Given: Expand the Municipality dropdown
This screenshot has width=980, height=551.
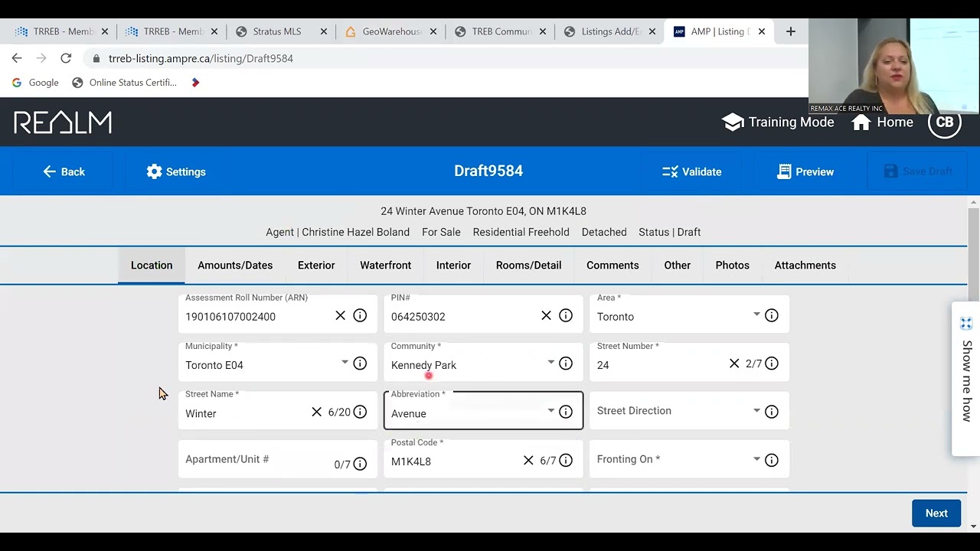Looking at the screenshot, I should click(345, 363).
